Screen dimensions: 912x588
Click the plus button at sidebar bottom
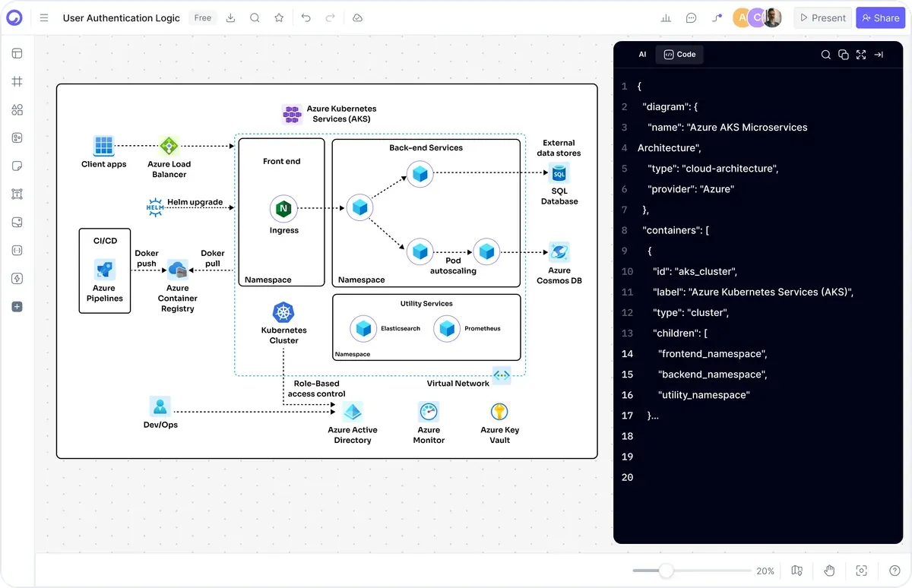pyautogui.click(x=17, y=307)
